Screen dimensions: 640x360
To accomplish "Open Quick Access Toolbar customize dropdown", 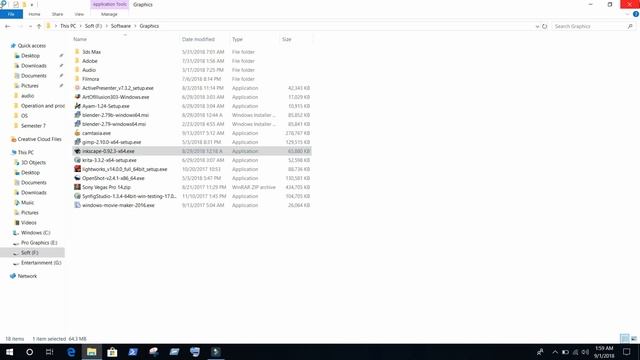I will (x=32, y=4).
